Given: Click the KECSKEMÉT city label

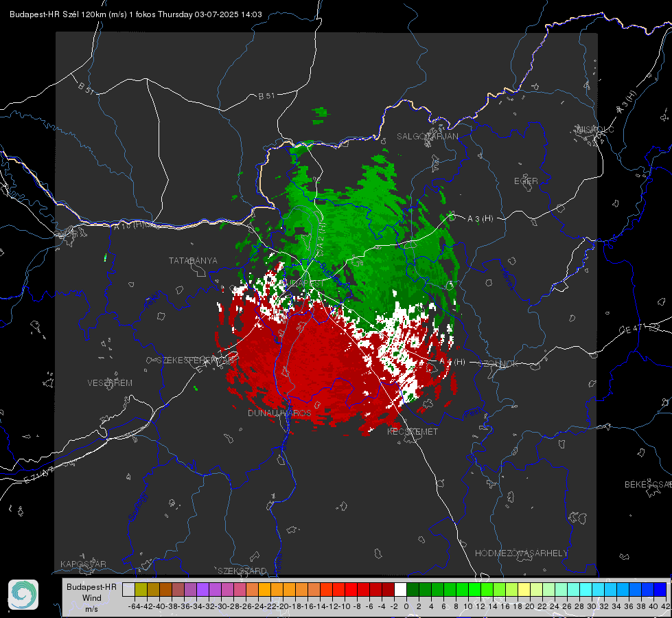Looking at the screenshot, I should [x=413, y=431].
